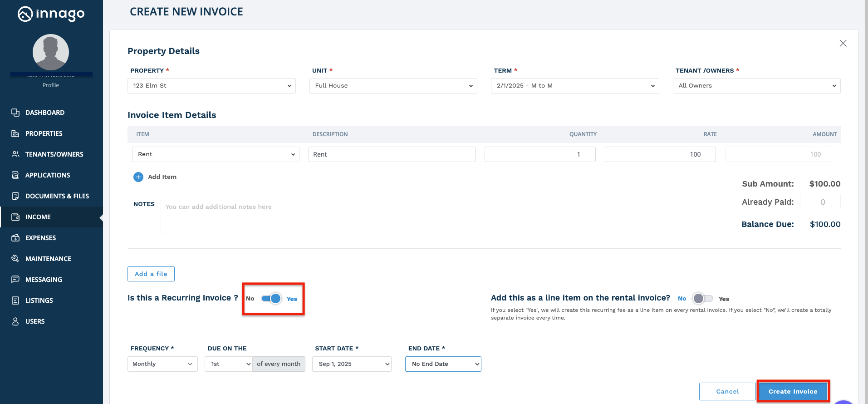Go to Expenses in the sidebar
This screenshot has width=868, height=404.
point(40,238)
